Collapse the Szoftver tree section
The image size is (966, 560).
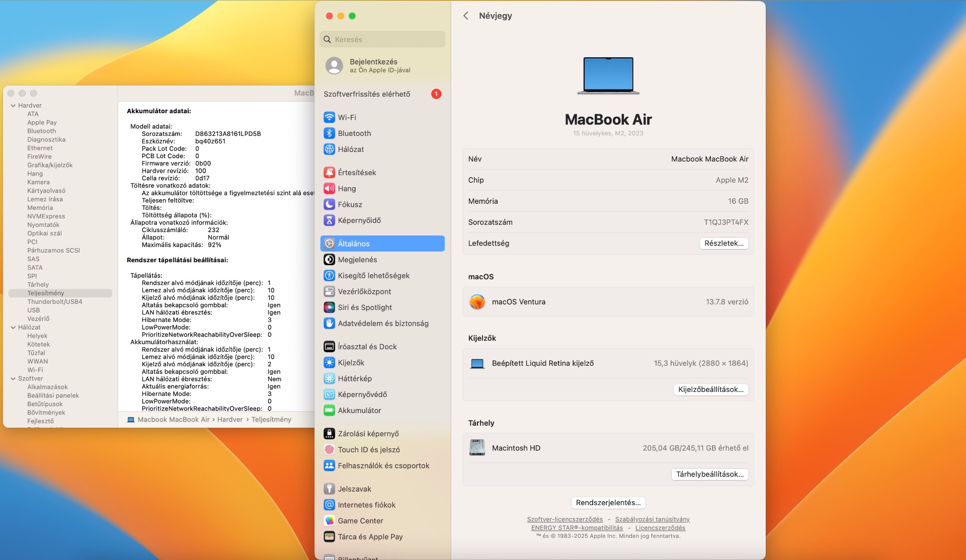click(x=13, y=379)
